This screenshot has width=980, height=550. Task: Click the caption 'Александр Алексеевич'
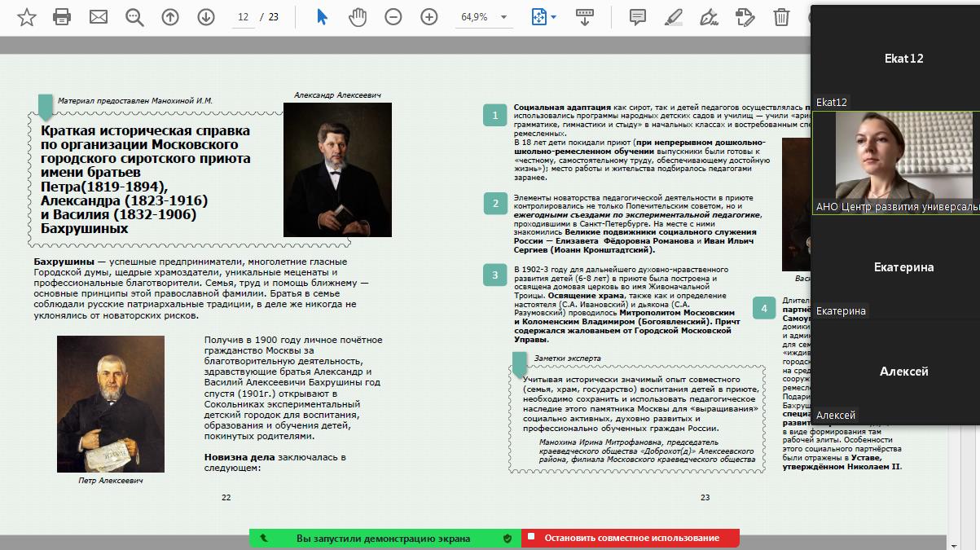click(x=337, y=95)
